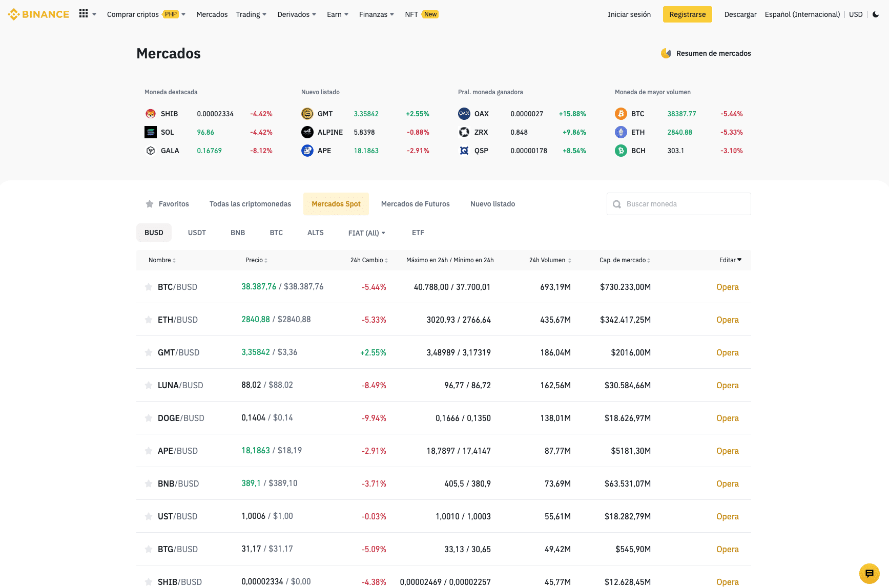Open the FIAT (All) dropdown
Screen dimensions: 889x588
click(367, 233)
